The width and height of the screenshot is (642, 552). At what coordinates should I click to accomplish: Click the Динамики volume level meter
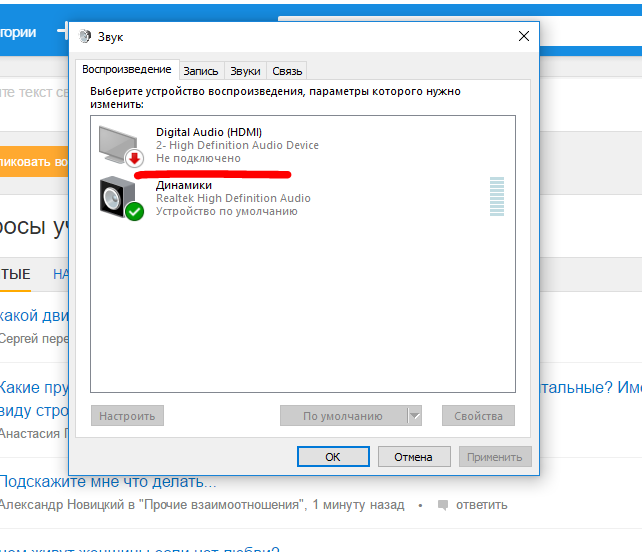click(x=497, y=197)
